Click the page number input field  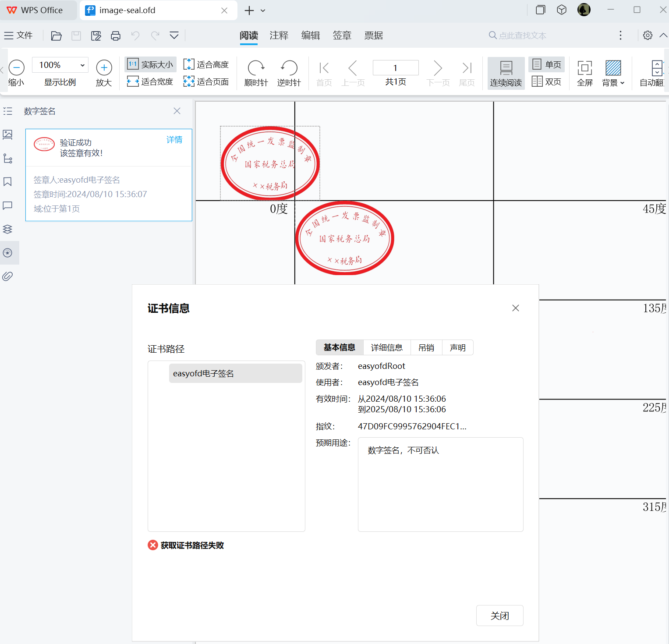(x=395, y=67)
